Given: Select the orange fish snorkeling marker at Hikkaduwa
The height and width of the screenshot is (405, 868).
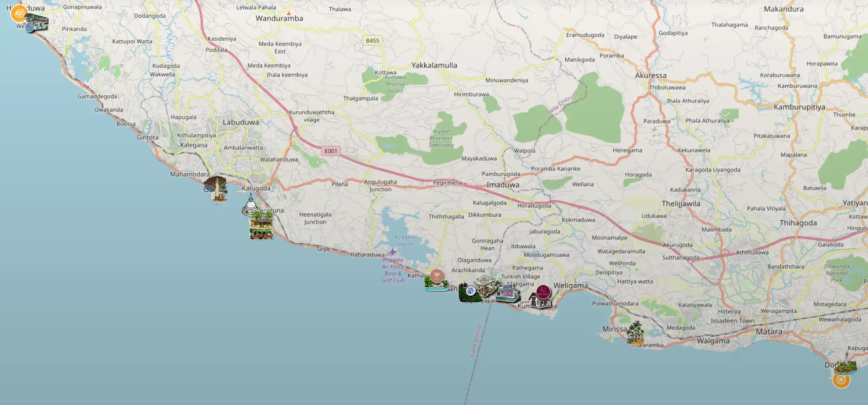Looking at the screenshot, I should pyautogui.click(x=19, y=14).
